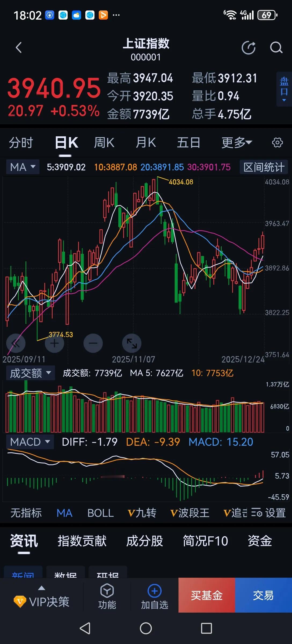Switch to 五日 chart tab
This screenshot has width=292, height=644.
[x=188, y=142]
